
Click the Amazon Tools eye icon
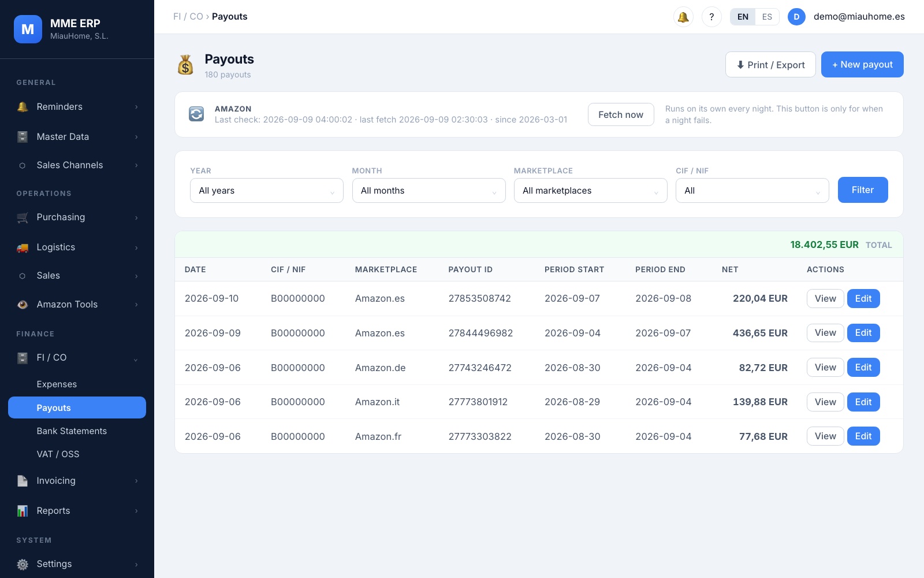coord(23,305)
